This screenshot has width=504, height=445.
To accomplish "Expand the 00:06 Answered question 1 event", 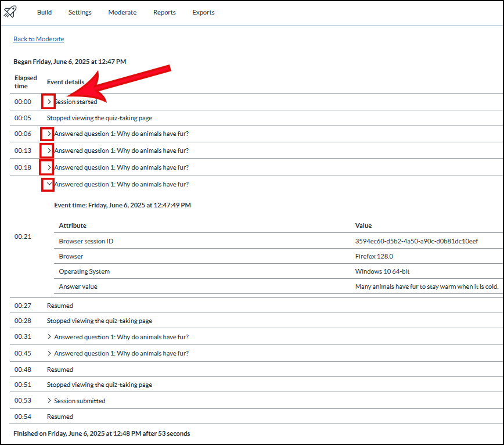I will [x=49, y=134].
